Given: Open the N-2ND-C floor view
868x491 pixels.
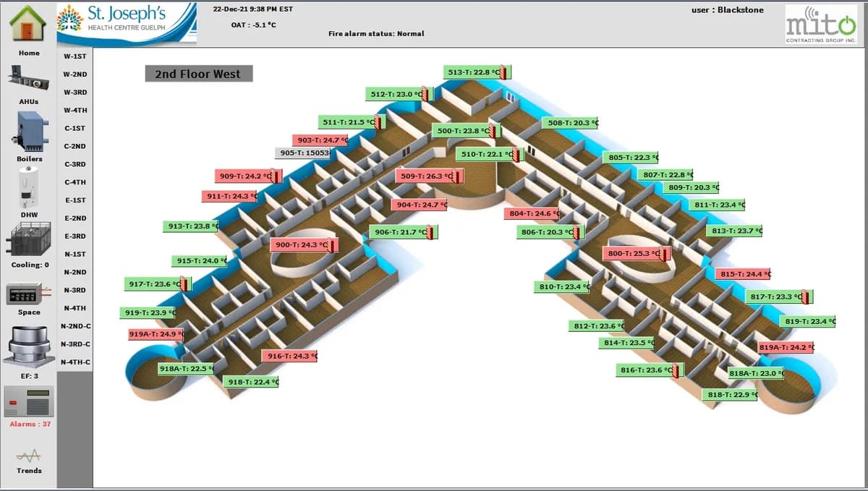Looking at the screenshot, I should coord(75,326).
